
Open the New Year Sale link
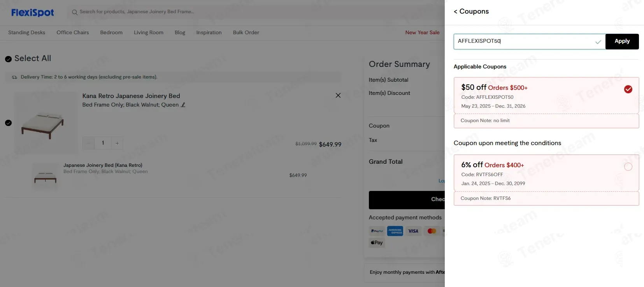point(422,33)
